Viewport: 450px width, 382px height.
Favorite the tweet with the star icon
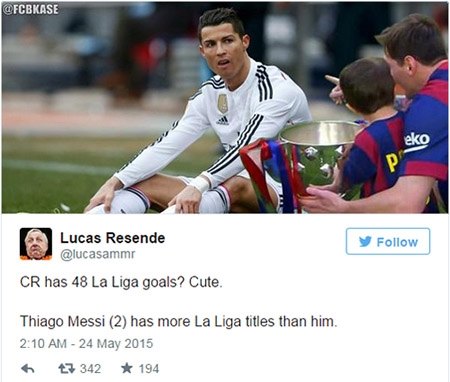(x=127, y=368)
